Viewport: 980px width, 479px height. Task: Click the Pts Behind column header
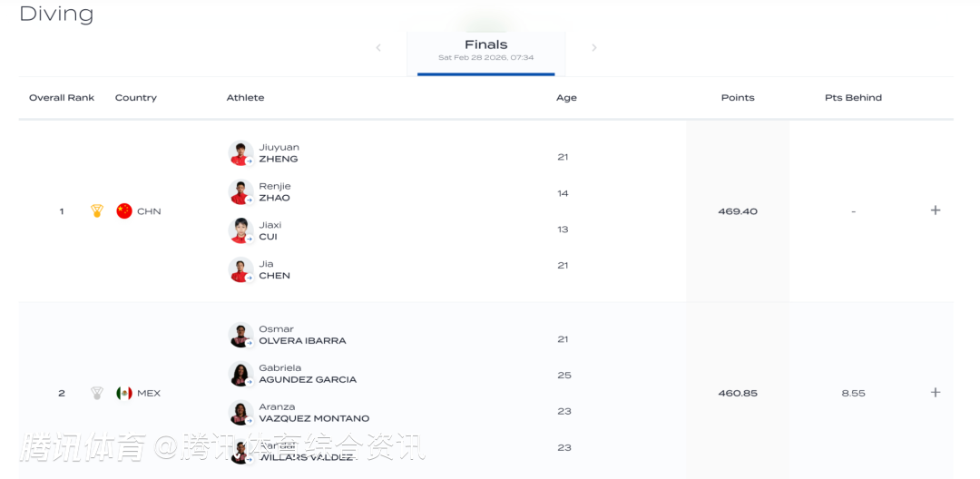(x=853, y=98)
